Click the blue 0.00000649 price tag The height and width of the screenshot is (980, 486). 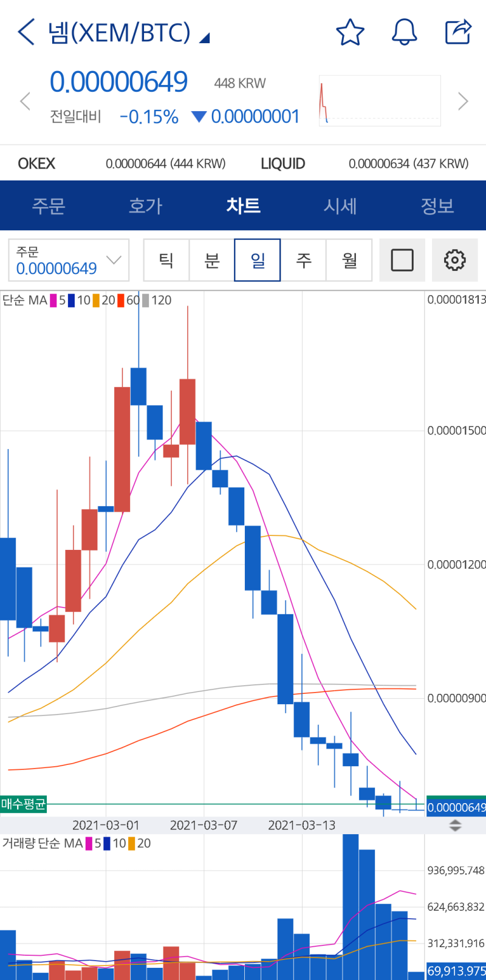(456, 807)
